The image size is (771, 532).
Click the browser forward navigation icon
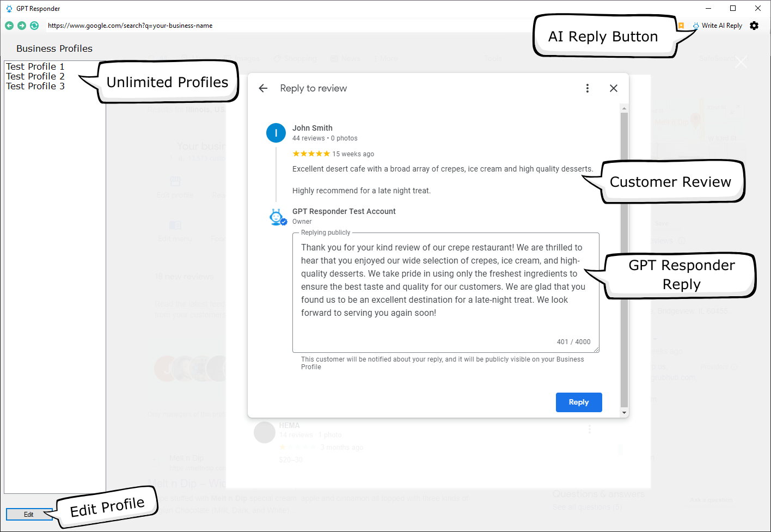click(22, 26)
